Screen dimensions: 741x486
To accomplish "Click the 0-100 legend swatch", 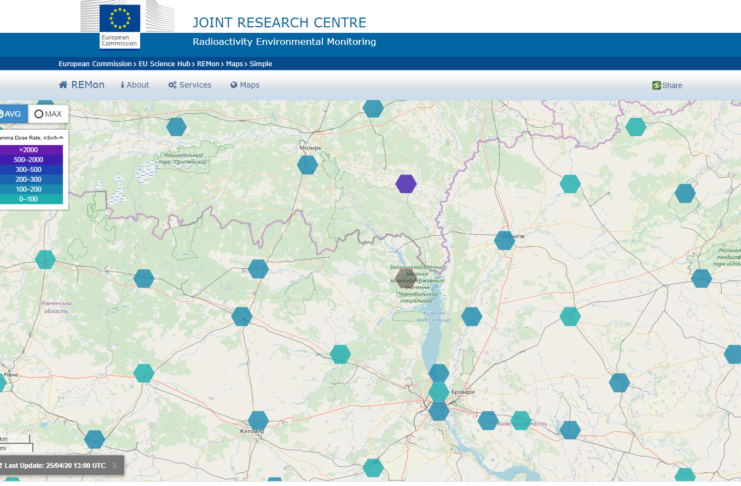I will click(30, 199).
